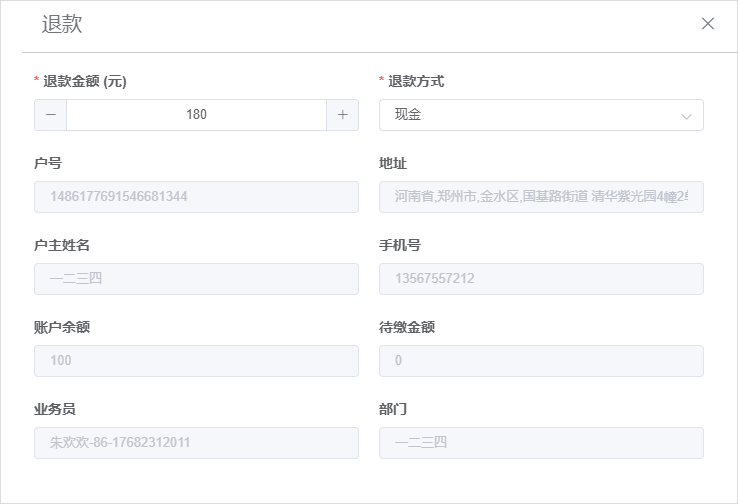Click the 待缴金额 field showing 0
This screenshot has height=504, width=738.
click(x=541, y=361)
